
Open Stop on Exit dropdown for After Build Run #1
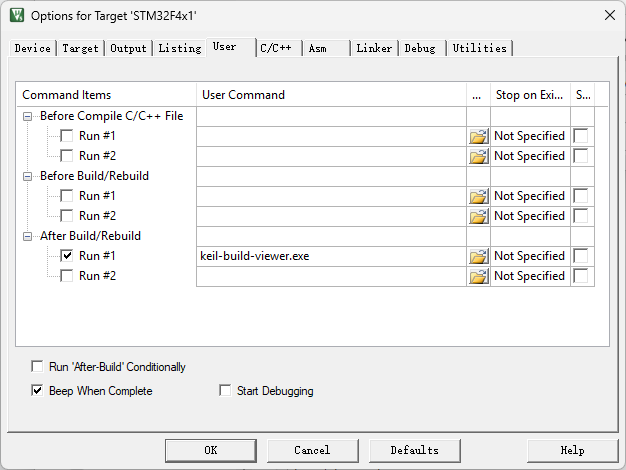[x=530, y=256]
